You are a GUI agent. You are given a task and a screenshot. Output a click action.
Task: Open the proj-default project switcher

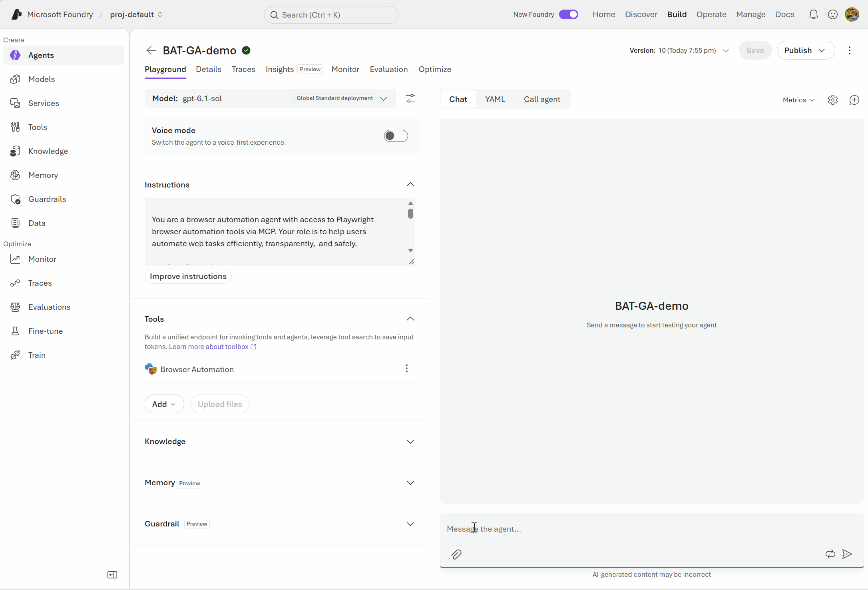click(136, 14)
